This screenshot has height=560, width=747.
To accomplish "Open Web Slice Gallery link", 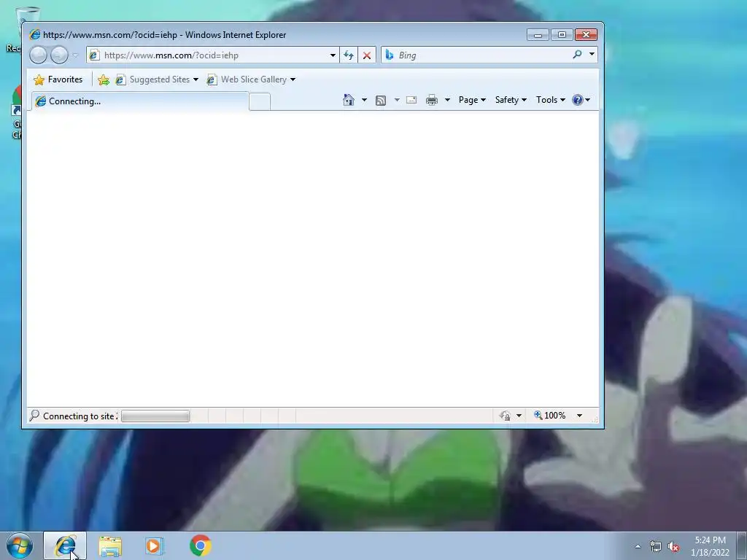I will click(x=251, y=79).
